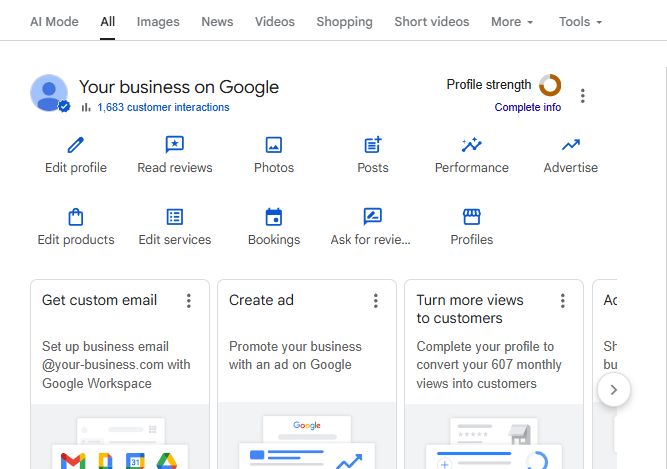667x469 pixels.
Task: Click the Create ad card title
Action: tap(261, 300)
